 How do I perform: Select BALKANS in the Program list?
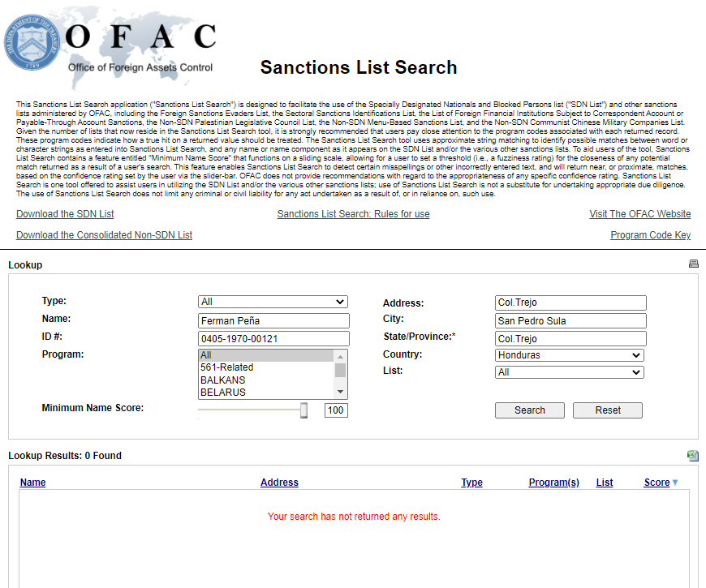[x=223, y=380]
